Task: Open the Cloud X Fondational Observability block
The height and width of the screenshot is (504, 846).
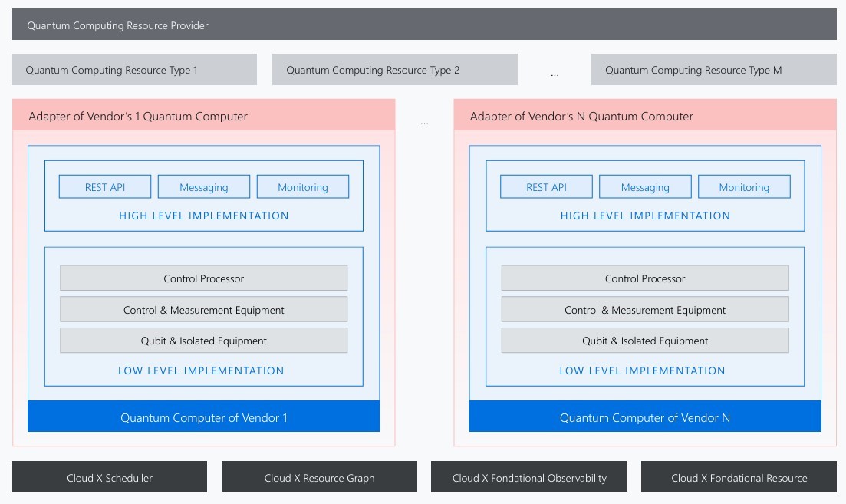Action: coord(529,477)
